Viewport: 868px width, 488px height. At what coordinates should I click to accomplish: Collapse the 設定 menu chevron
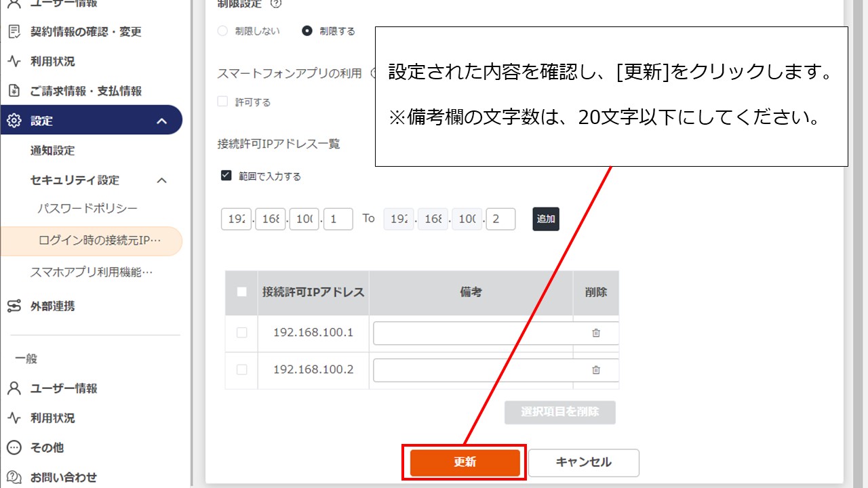pyautogui.click(x=162, y=121)
